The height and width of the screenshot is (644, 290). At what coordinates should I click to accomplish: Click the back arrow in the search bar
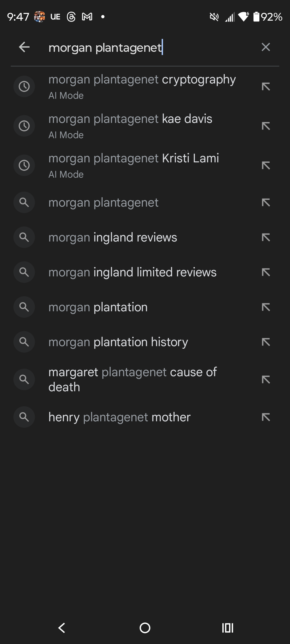[24, 47]
